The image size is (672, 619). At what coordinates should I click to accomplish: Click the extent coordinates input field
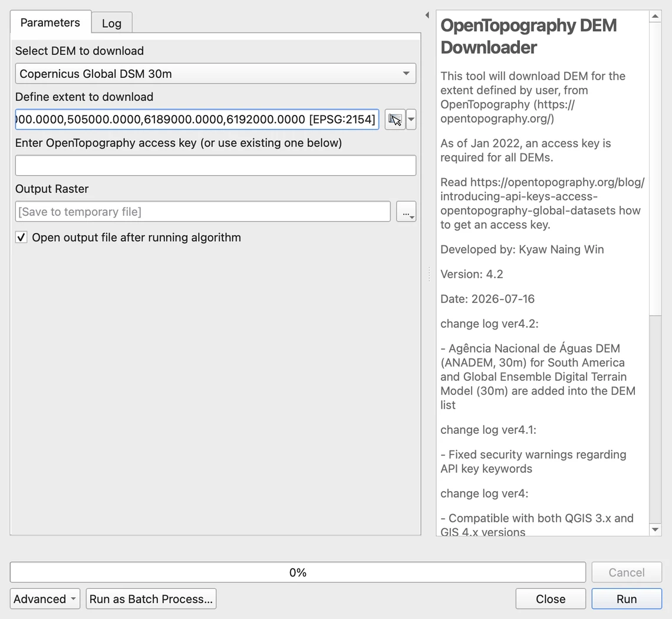tap(197, 119)
